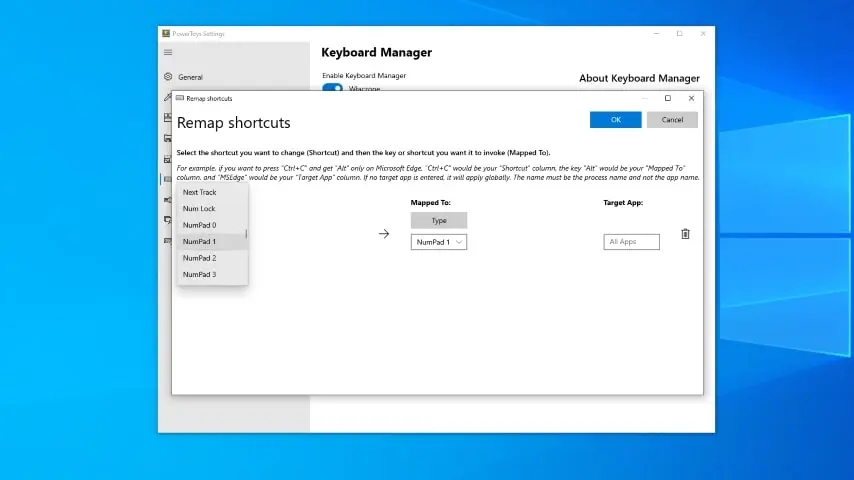
Task: Maximize the PowerToys Settings window
Action: (679, 33)
